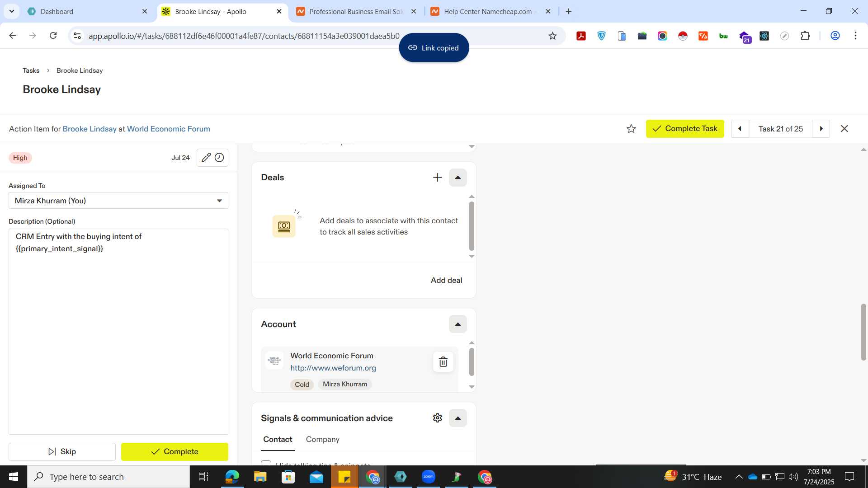Add a new deal with plus icon
Viewport: 868px width, 488px height.
(x=437, y=178)
